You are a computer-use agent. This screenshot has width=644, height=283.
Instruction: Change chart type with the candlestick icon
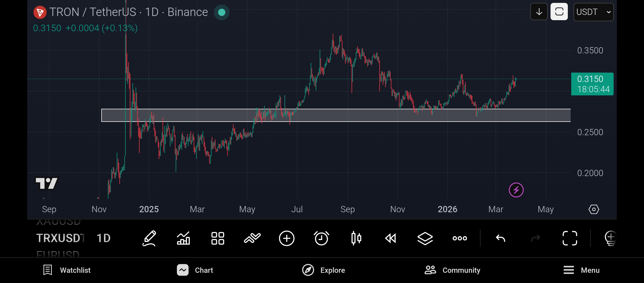[x=356, y=238]
